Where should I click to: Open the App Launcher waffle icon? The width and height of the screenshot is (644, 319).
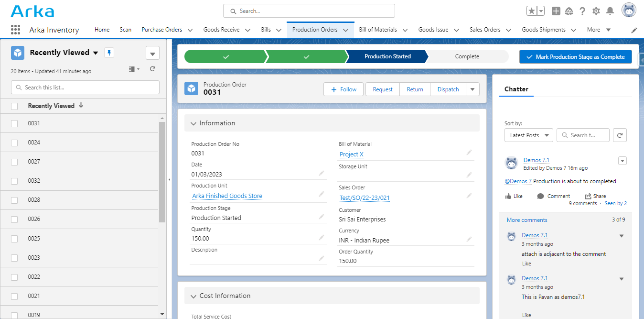(x=15, y=29)
